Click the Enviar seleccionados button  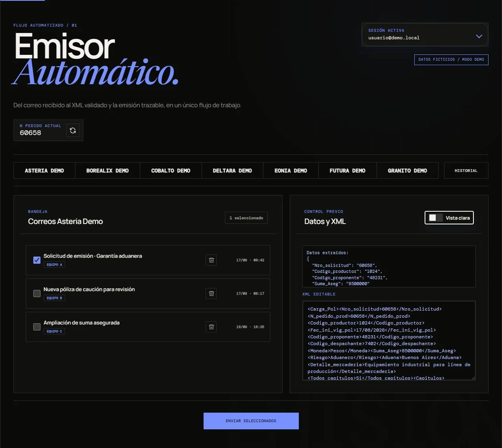point(251,421)
